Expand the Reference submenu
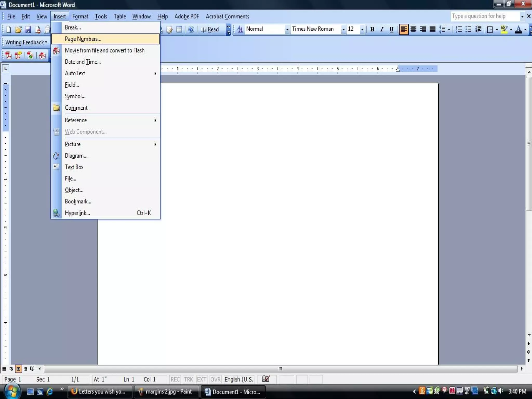 (105, 120)
